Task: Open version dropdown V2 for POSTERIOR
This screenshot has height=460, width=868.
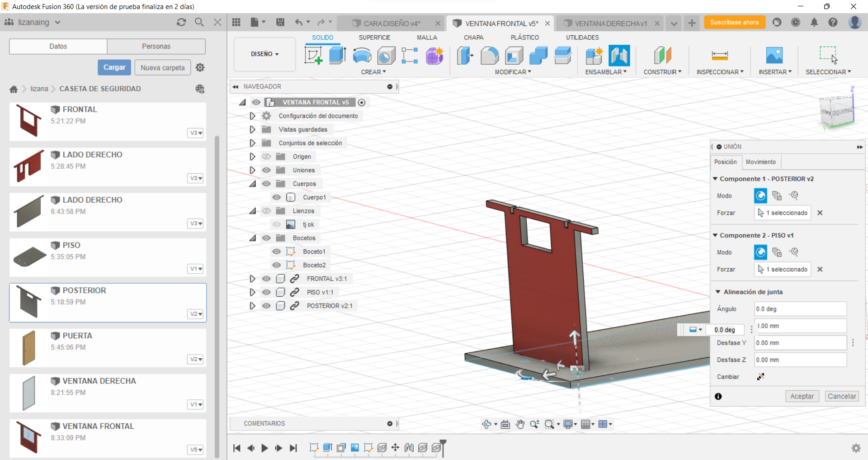Action: tap(195, 314)
